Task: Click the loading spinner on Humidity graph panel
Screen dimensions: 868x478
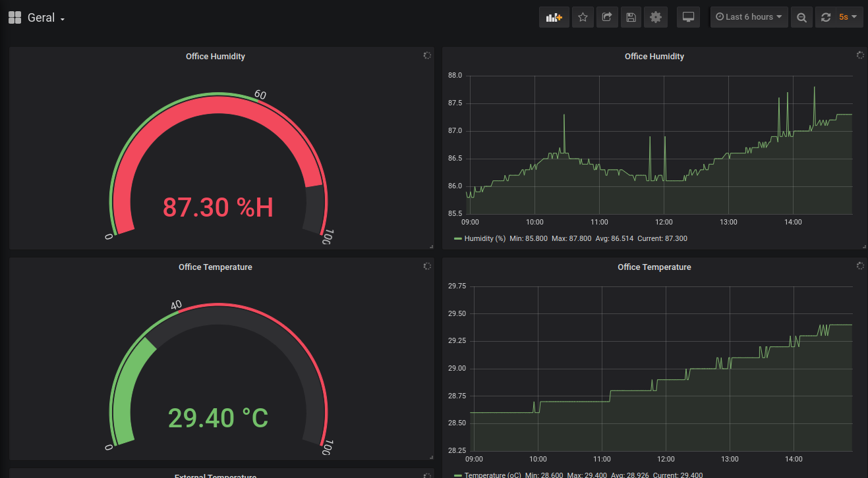Action: click(x=860, y=55)
